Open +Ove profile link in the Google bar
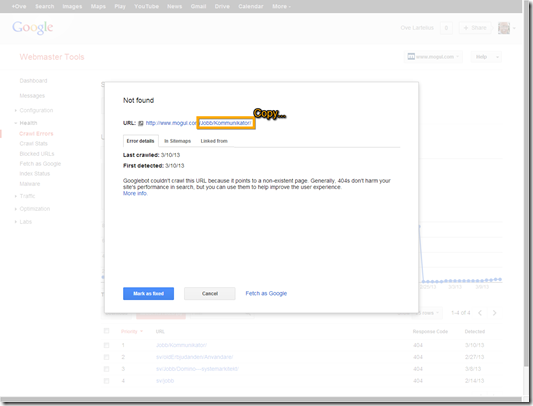The width and height of the screenshot is (533, 406). [19, 6]
